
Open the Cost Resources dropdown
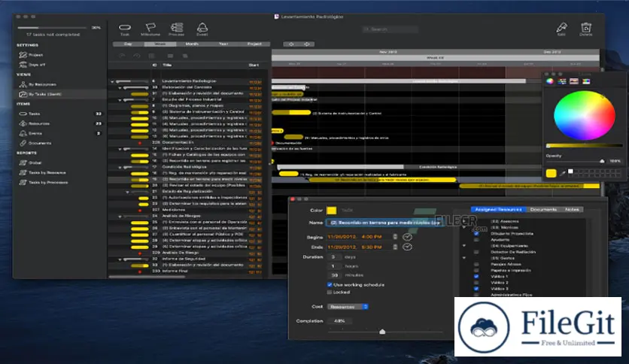(x=348, y=307)
